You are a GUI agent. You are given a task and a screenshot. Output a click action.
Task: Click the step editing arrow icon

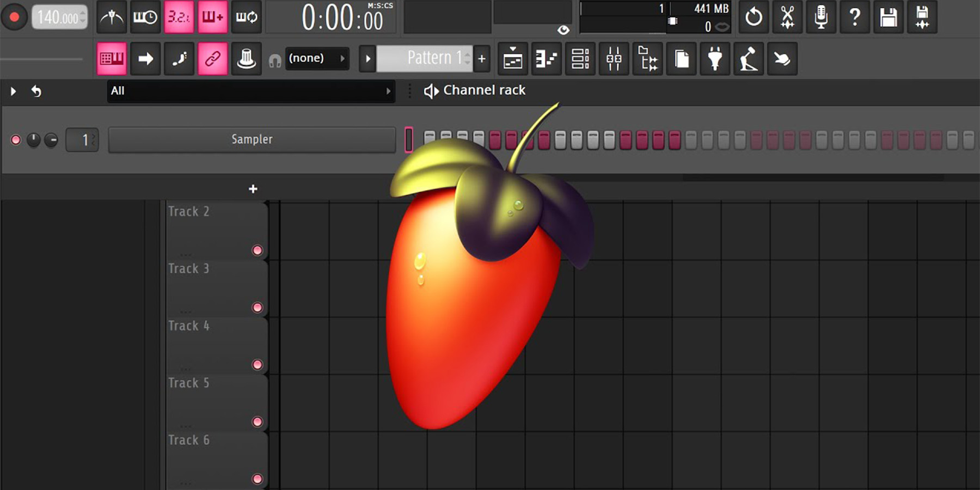[x=145, y=58]
